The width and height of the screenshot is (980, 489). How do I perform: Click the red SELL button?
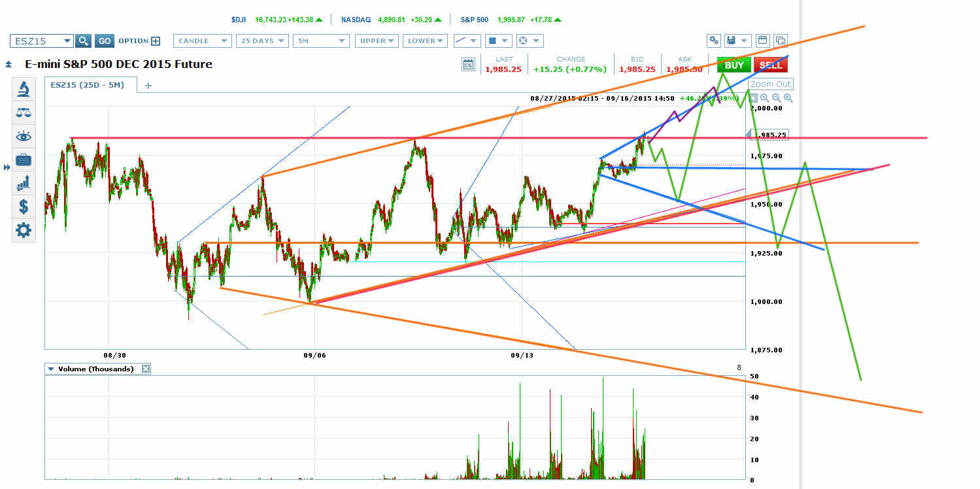coord(770,65)
